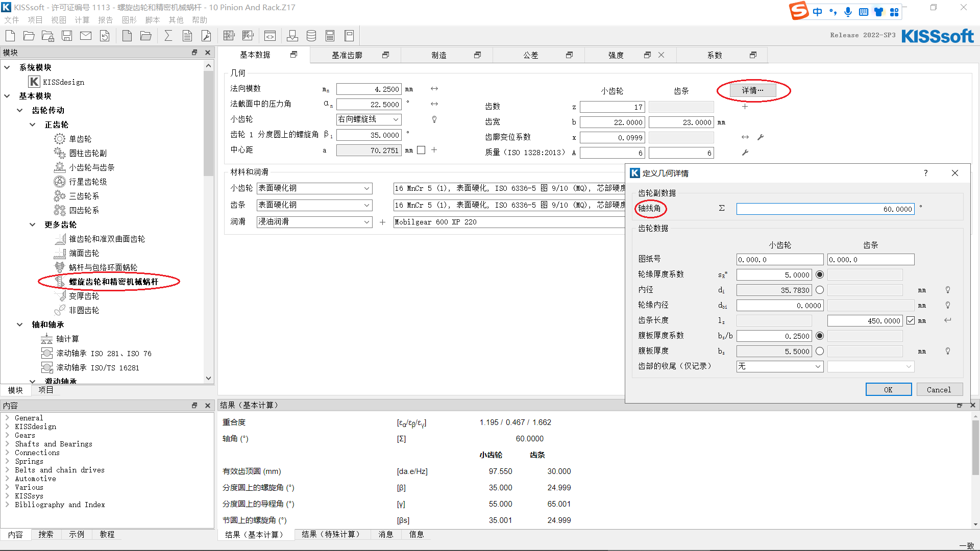Viewport: 980px width, 551px height.
Task: Click the 齿条长度 value field 450.0000
Action: point(866,321)
